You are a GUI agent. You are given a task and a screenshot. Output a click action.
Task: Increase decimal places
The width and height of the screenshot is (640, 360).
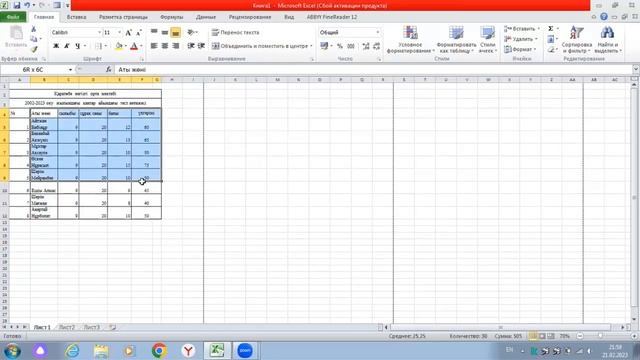(366, 46)
